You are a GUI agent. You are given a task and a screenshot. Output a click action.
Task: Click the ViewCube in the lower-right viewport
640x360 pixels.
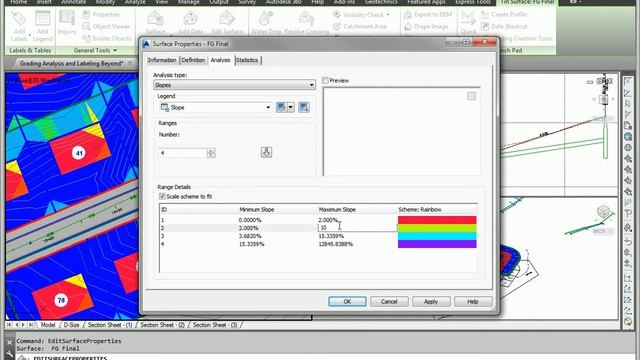pos(603,212)
